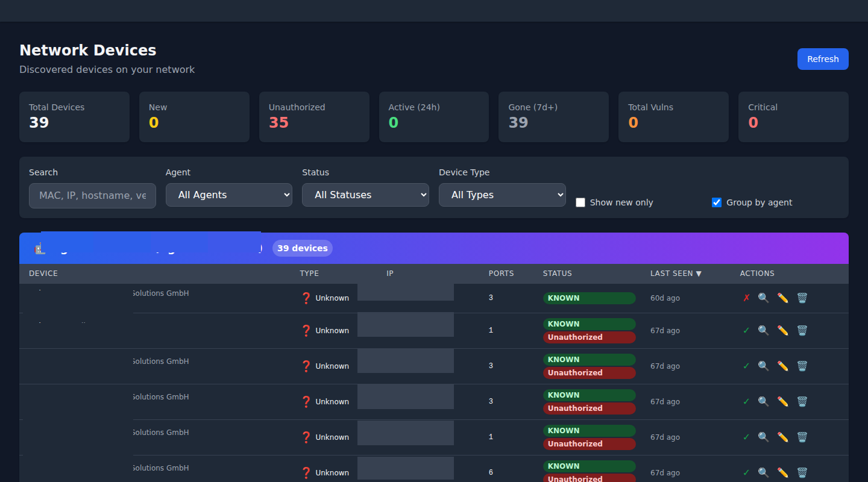Viewport: 868px width, 482px height.
Task: Select the Unauthorized stat card
Action: pyautogui.click(x=314, y=117)
